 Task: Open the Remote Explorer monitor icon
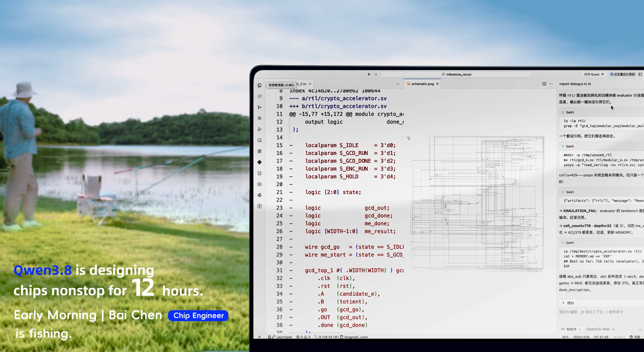(260, 140)
